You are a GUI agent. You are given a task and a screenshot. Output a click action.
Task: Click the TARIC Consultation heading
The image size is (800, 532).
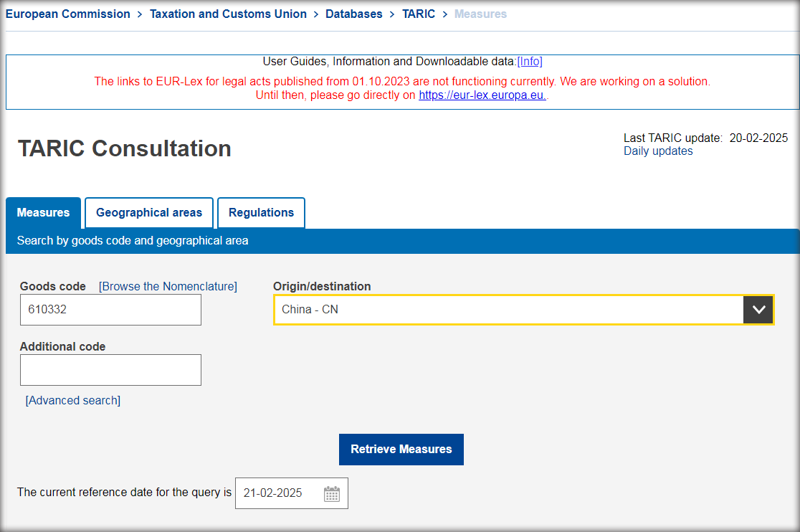125,148
